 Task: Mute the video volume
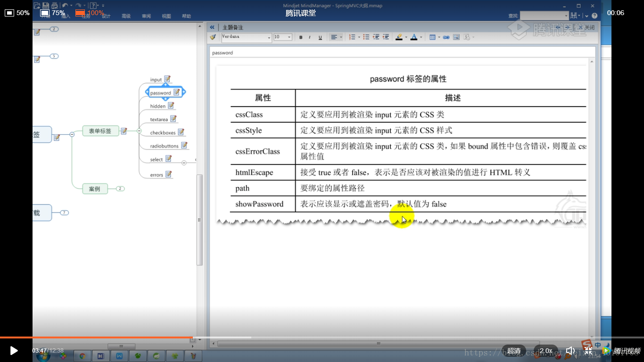570,351
